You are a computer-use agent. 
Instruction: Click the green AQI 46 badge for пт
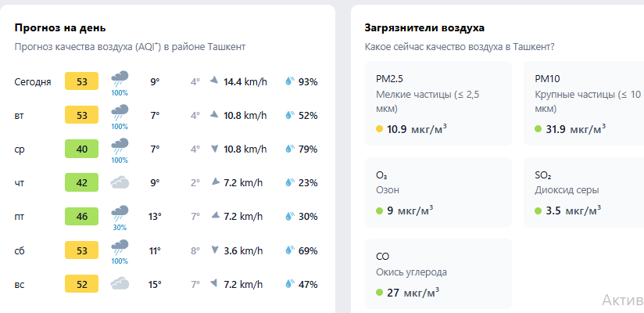(x=81, y=217)
